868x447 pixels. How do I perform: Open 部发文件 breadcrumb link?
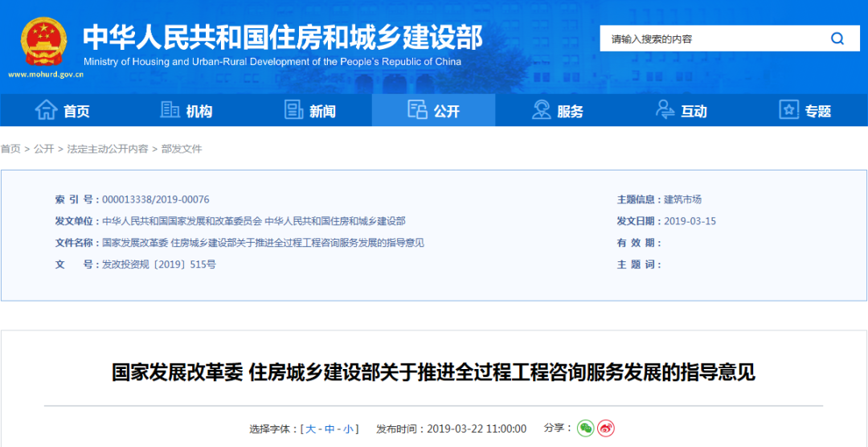click(x=182, y=149)
